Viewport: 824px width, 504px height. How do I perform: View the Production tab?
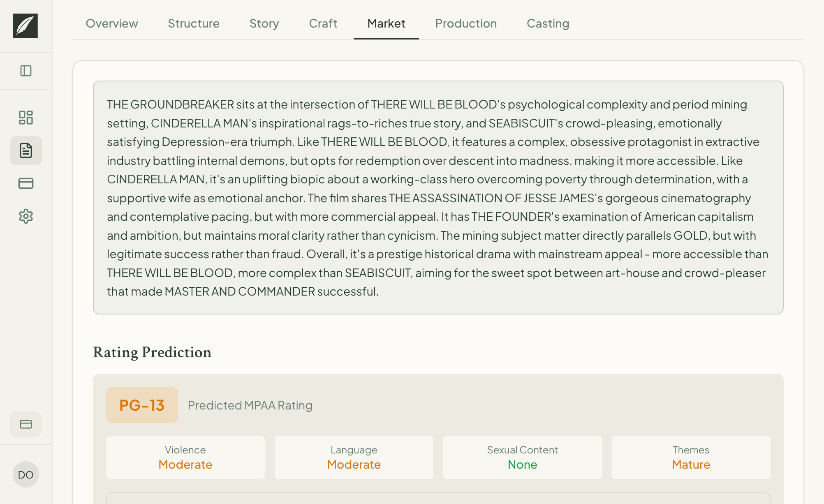click(465, 23)
